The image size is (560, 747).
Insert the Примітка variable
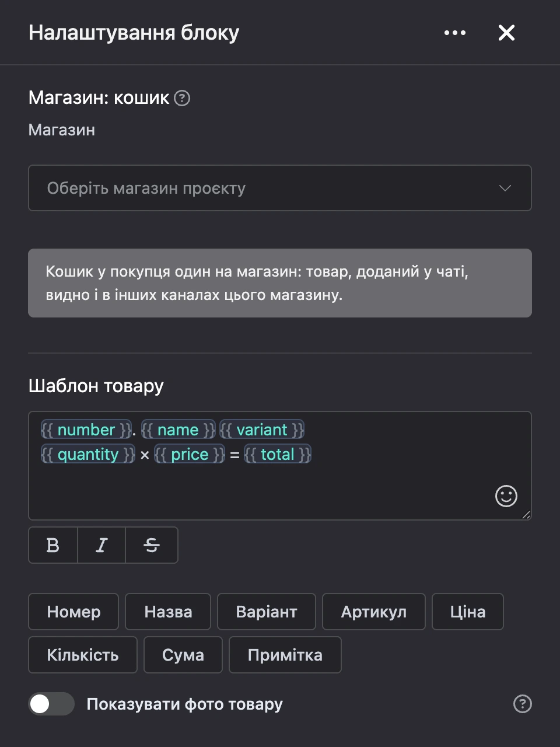point(285,655)
